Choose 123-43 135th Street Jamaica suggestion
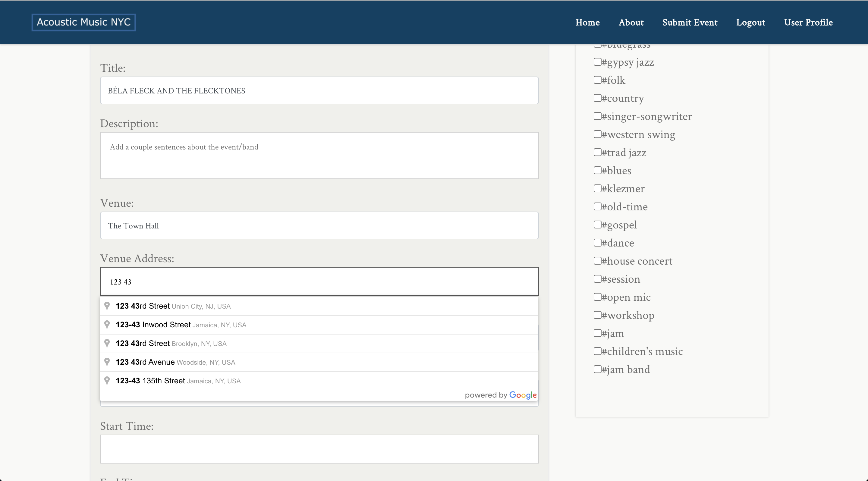The image size is (868, 481). click(319, 381)
